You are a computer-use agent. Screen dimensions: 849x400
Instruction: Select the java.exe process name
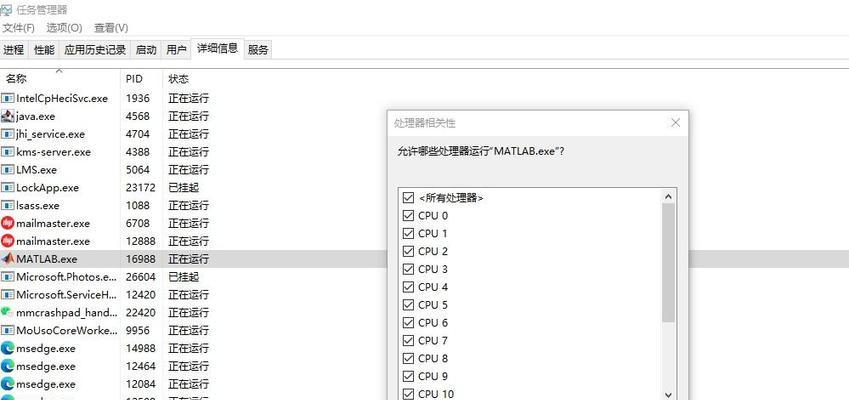(x=36, y=116)
